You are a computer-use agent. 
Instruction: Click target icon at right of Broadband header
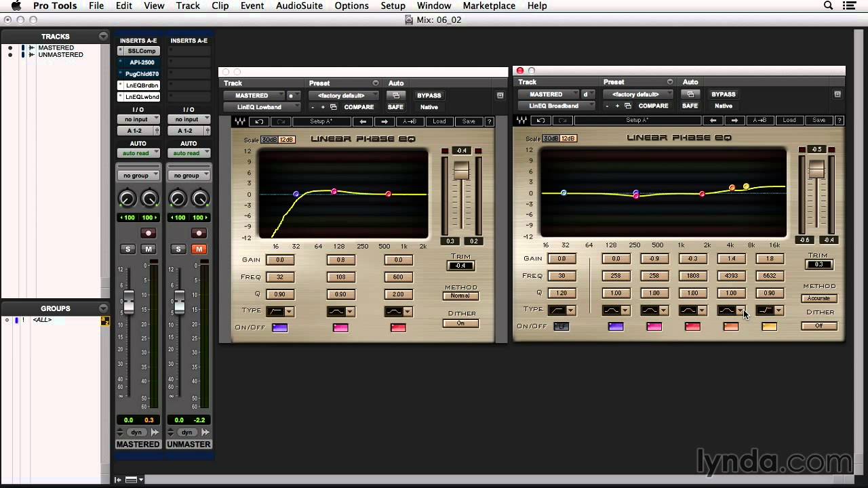tap(837, 94)
